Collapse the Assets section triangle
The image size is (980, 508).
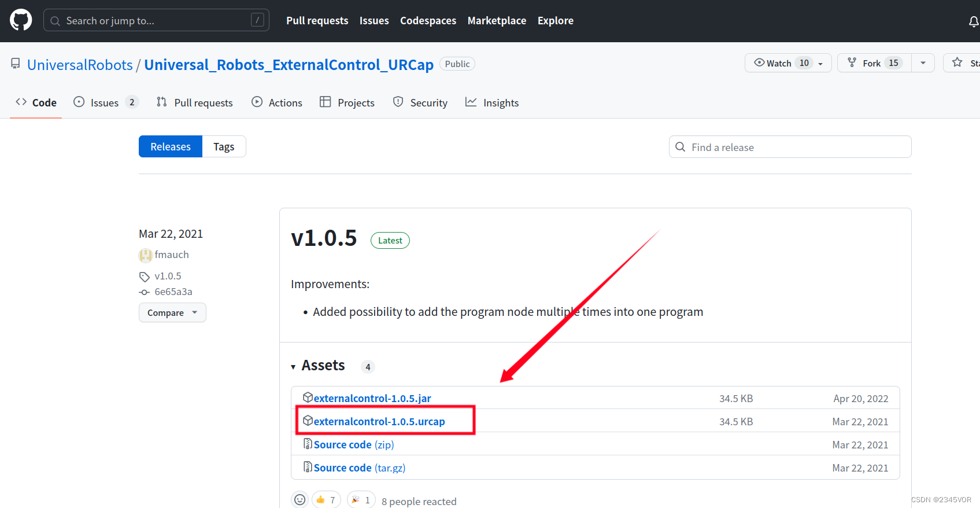[x=293, y=367]
